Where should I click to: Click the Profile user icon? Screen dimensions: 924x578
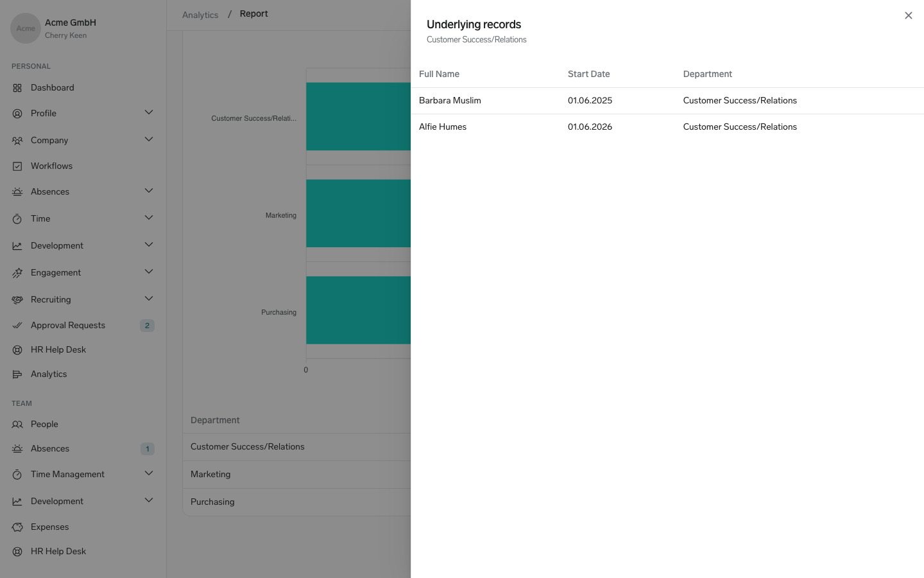click(x=17, y=114)
